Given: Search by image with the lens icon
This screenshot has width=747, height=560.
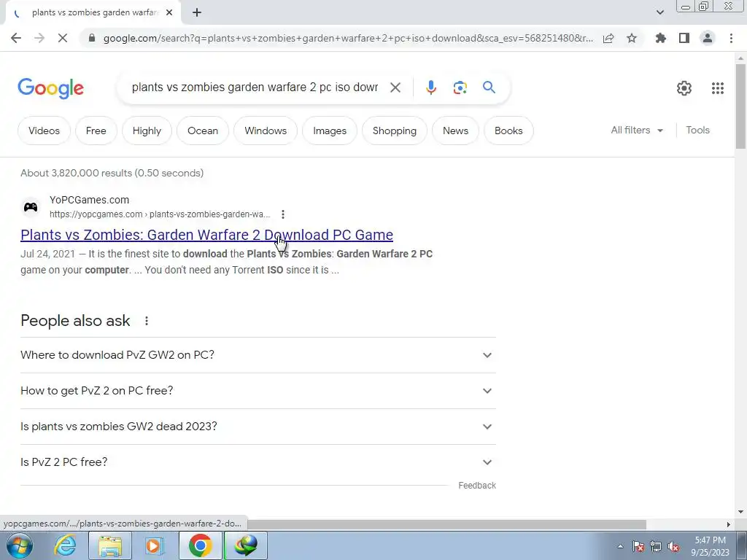Looking at the screenshot, I should click(x=460, y=87).
